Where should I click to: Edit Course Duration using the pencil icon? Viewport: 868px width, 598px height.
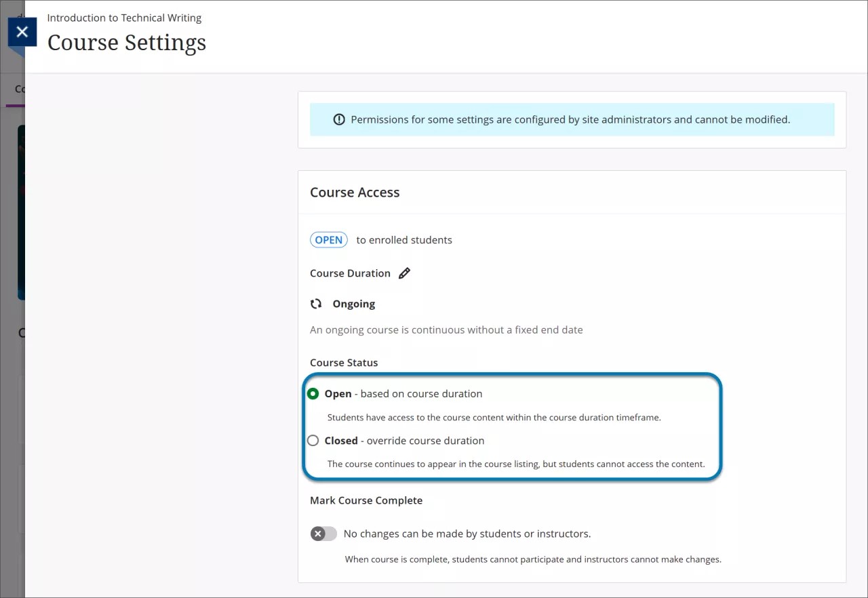405,273
